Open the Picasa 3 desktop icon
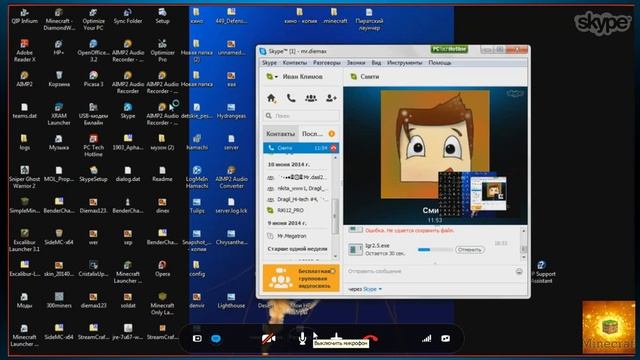The image size is (640, 360). [93, 79]
